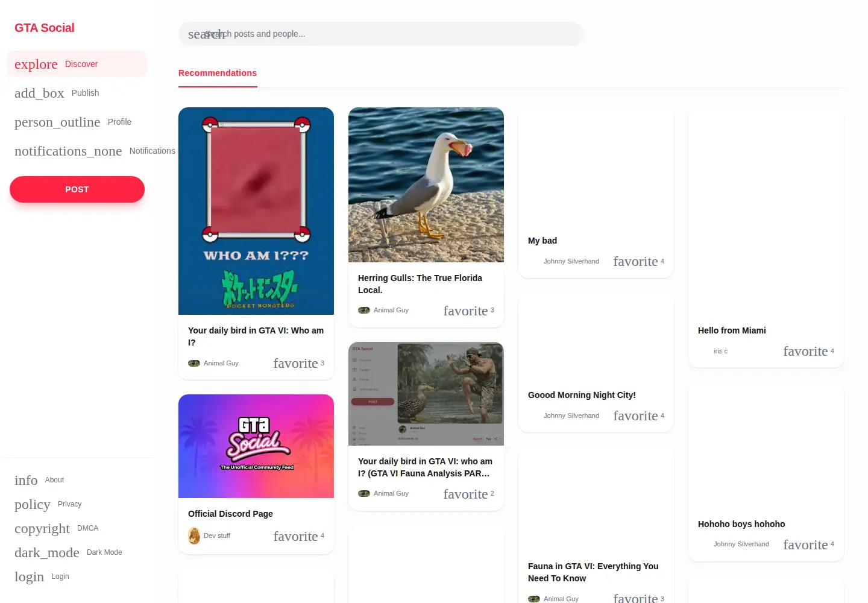Open the Publish menu label
The width and height of the screenshot is (868, 603).
point(85,93)
